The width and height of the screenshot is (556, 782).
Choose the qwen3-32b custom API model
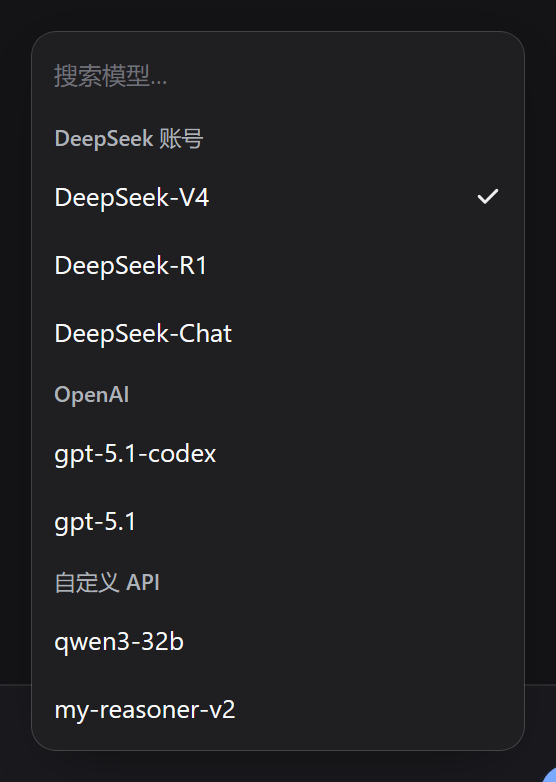pyautogui.click(x=278, y=642)
